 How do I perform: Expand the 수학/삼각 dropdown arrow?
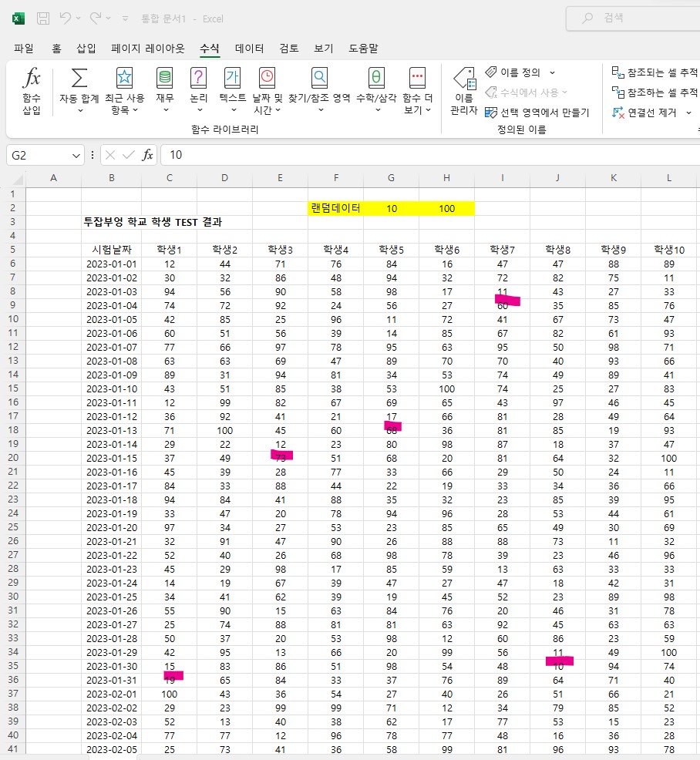[x=378, y=110]
